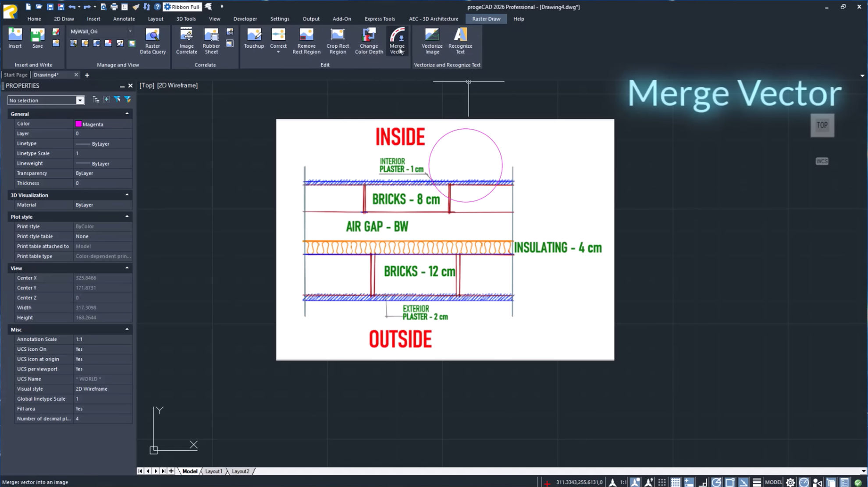Toggle annotation visibility icon in status bar
This screenshot has width=868, height=487.
[x=635, y=482]
